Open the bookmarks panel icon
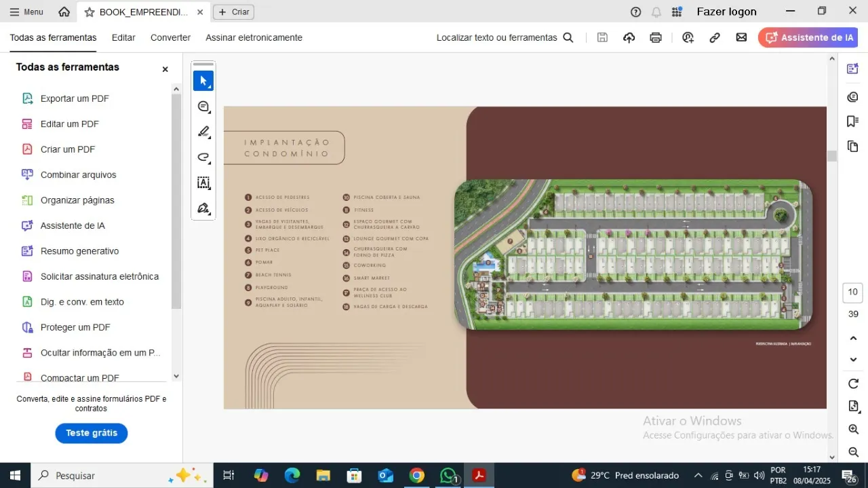The height and width of the screenshot is (488, 868). click(853, 121)
